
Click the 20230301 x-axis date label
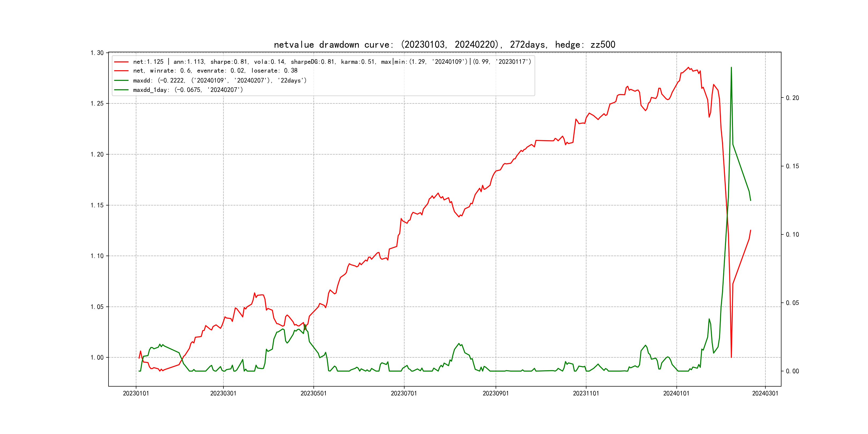click(x=223, y=393)
